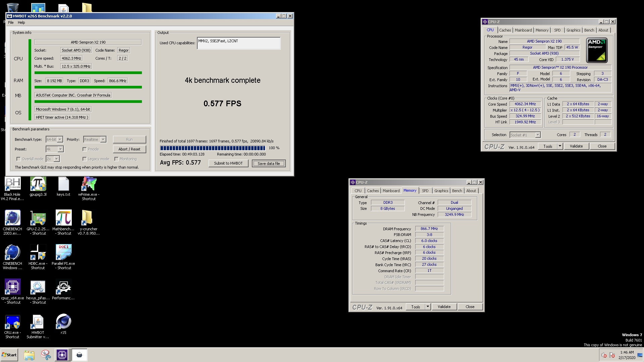Launch the CINEBENCH Windows desktop icon
Image resolution: width=644 pixels, height=362 pixels.
click(12, 252)
